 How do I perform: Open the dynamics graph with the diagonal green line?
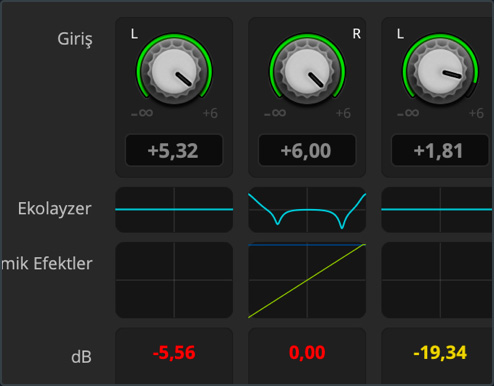pos(307,280)
